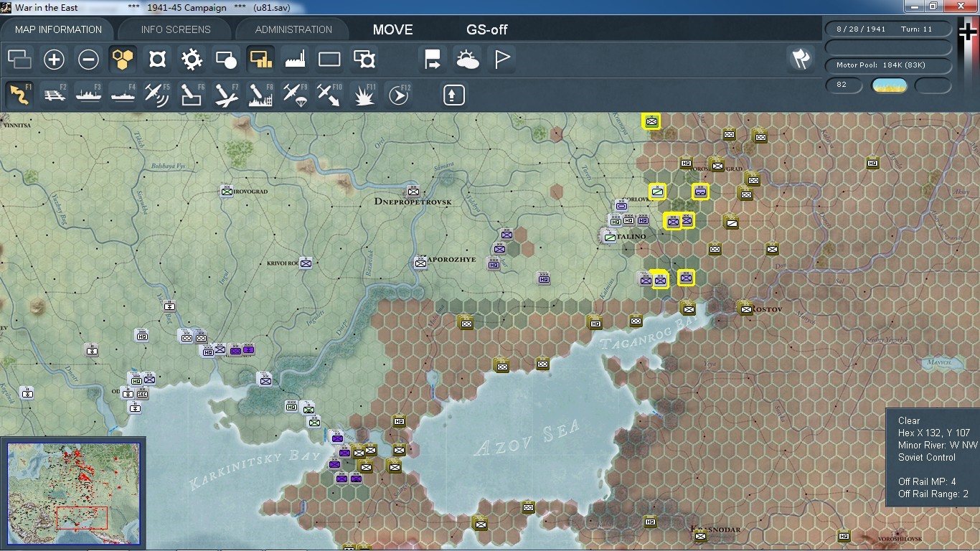
Task: Click the KRASNODAR city label
Action: pyautogui.click(x=716, y=529)
